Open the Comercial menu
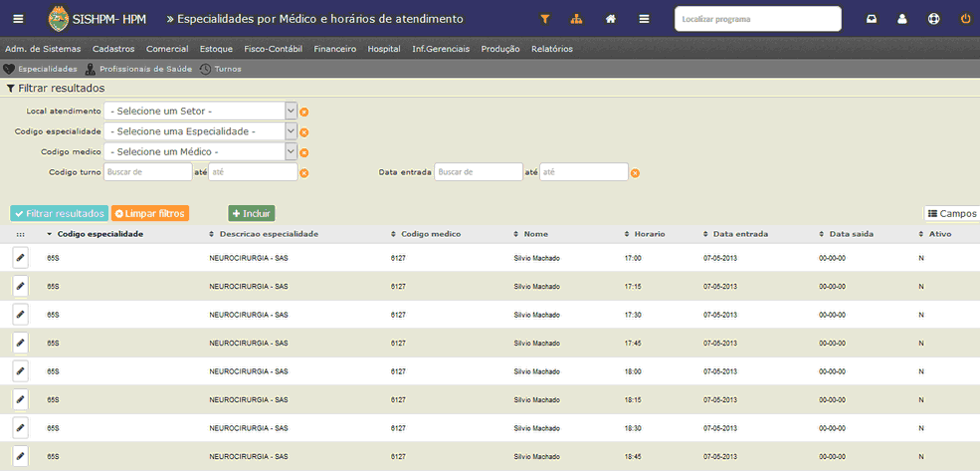Screen dimensions: 980x473 [167, 49]
